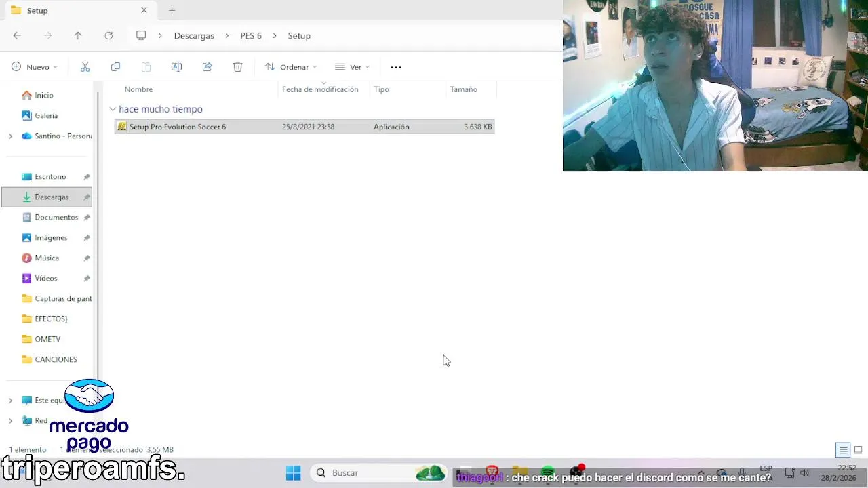
Task: Click the Documentos icon in sidebar
Action: [26, 217]
